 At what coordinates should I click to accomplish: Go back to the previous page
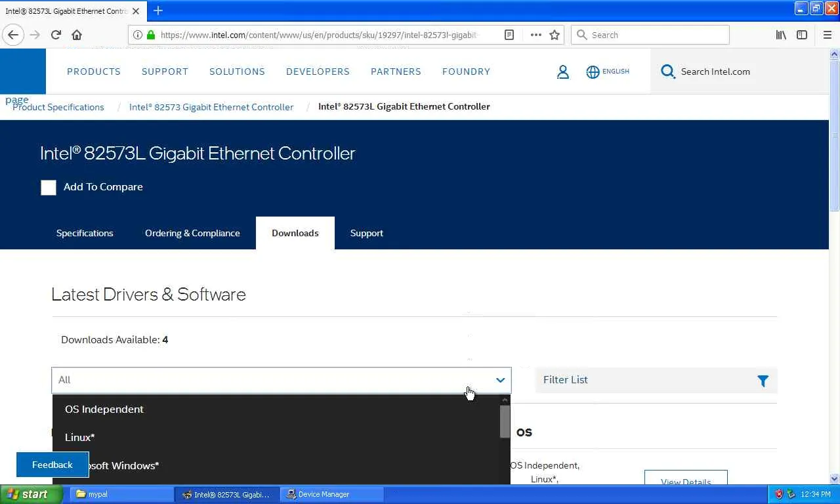[x=13, y=35]
